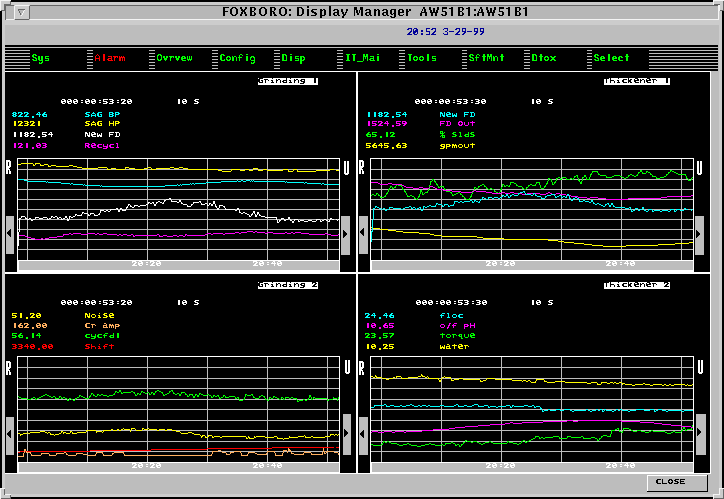Click Thickener 1 time axis bar
The width and height of the screenshot is (724, 499).
pyautogui.click(x=532, y=265)
